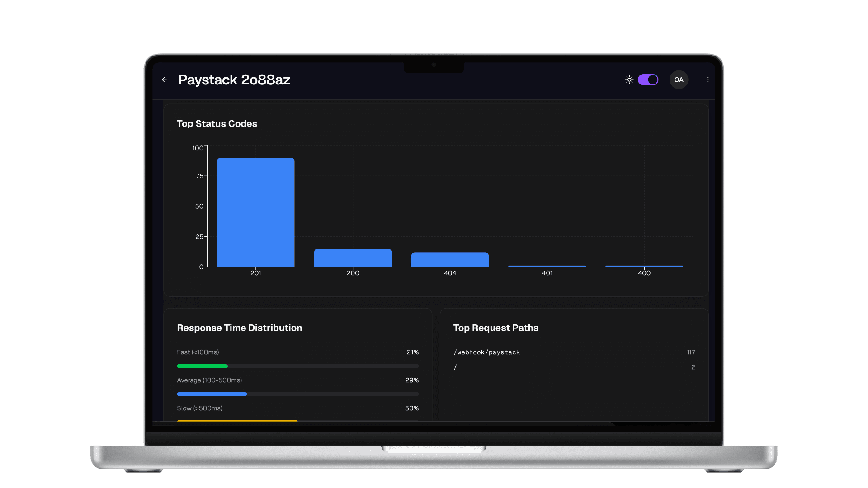Click the Average (100-500ms) blue progress bar

click(212, 394)
